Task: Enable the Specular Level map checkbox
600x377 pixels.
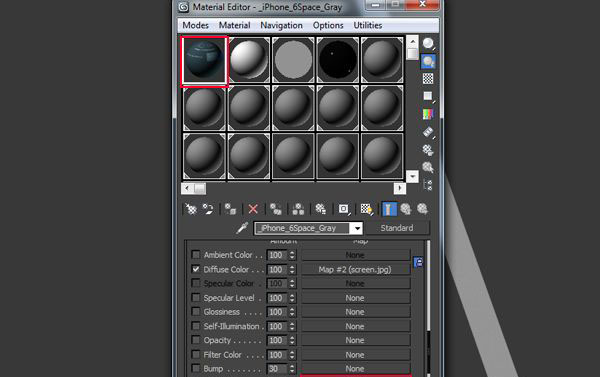Action: pyautogui.click(x=196, y=297)
